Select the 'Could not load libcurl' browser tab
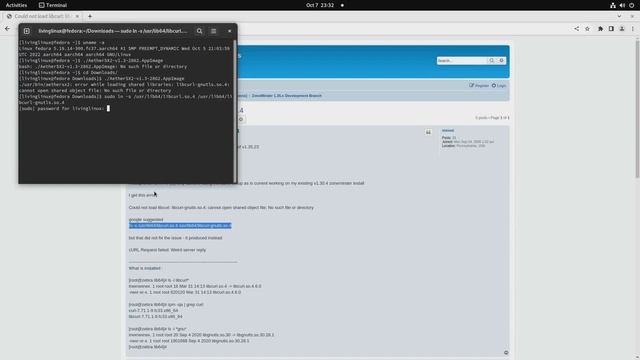The width and height of the screenshot is (640, 360). pos(42,16)
